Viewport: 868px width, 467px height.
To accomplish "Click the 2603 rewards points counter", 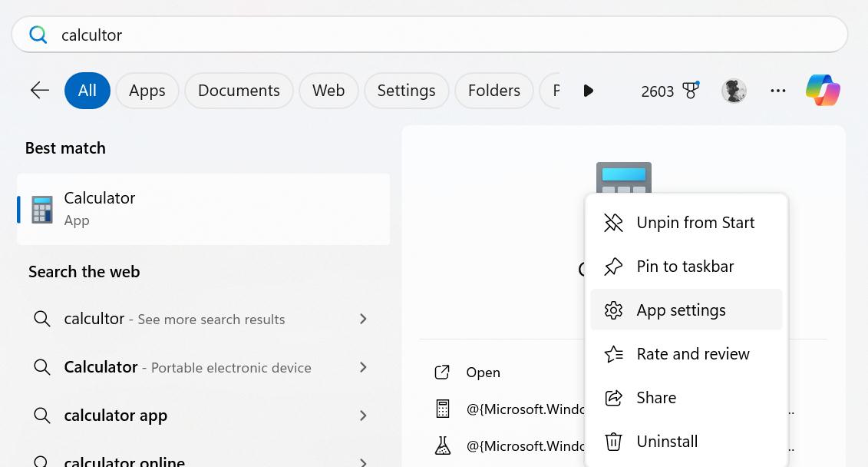I will click(657, 91).
